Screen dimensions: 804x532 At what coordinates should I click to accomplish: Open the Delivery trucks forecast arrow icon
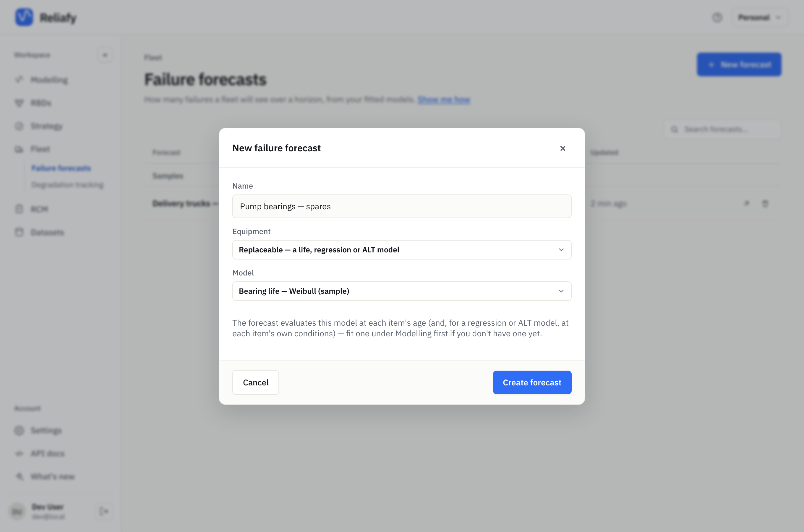747,204
